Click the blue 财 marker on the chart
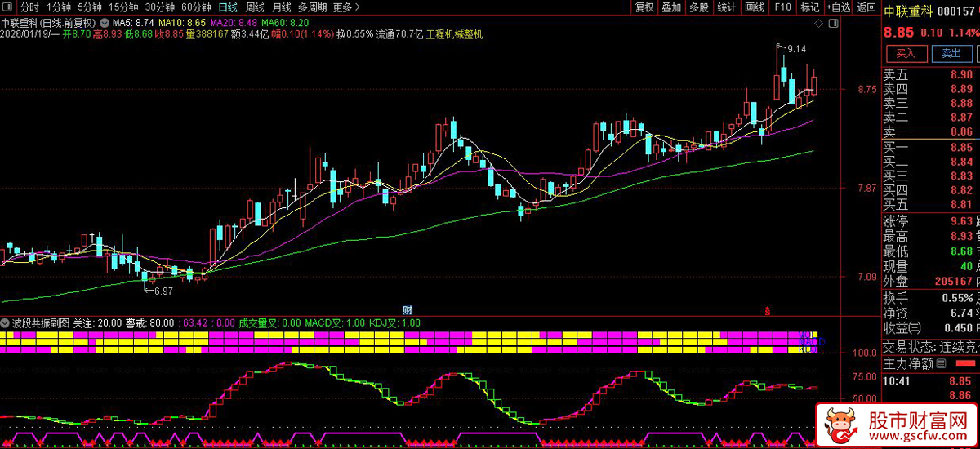The height and width of the screenshot is (449, 980). 407,310
